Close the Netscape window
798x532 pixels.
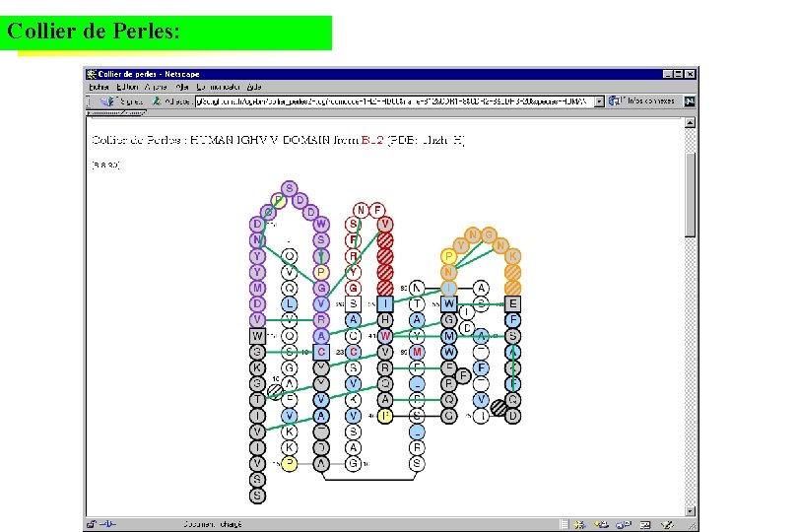coord(690,74)
